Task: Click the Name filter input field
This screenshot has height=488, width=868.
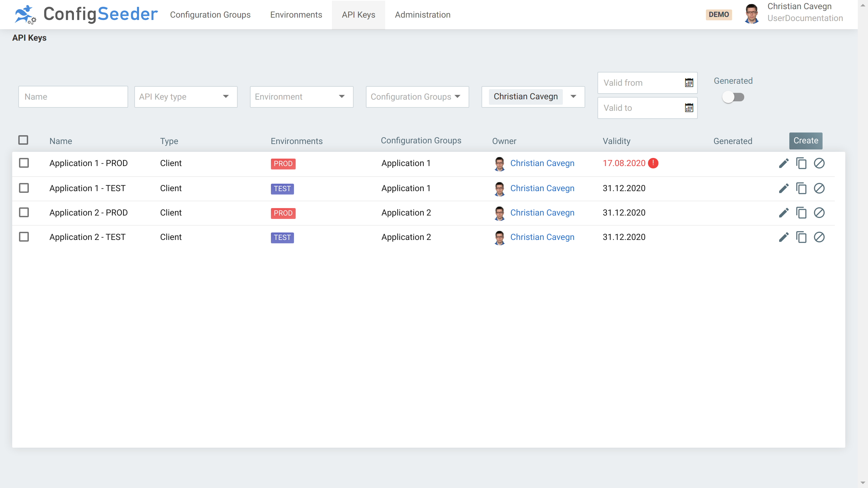Action: coord(73,97)
